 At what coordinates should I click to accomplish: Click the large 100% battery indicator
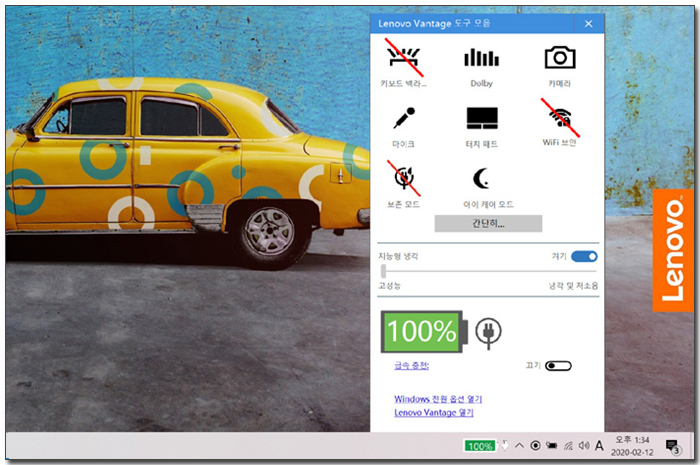(x=424, y=332)
